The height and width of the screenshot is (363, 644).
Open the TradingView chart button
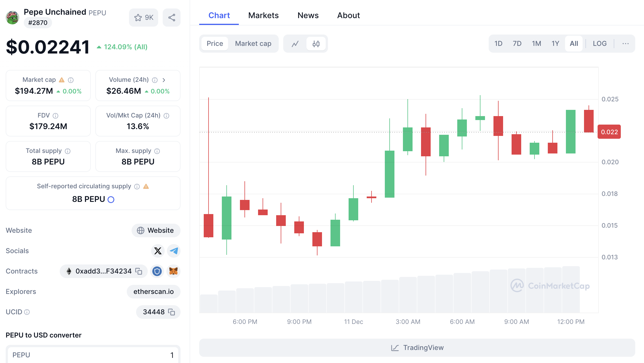417,348
